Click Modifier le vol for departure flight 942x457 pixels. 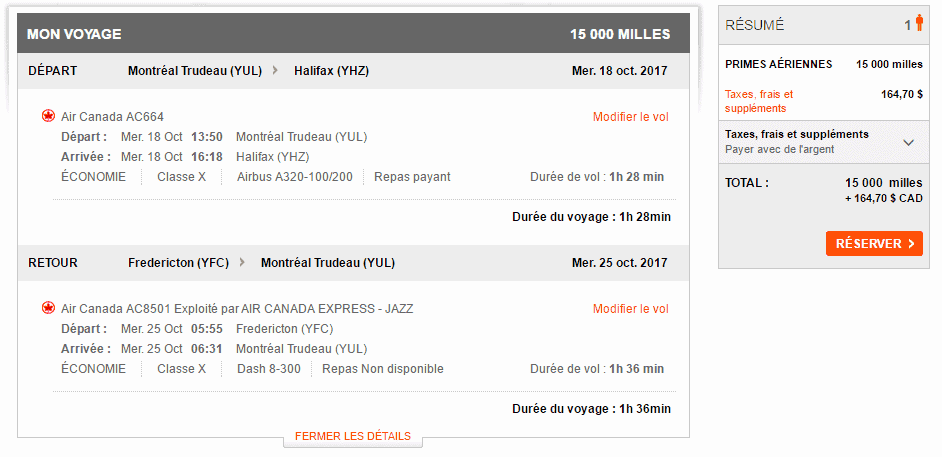pyautogui.click(x=630, y=117)
